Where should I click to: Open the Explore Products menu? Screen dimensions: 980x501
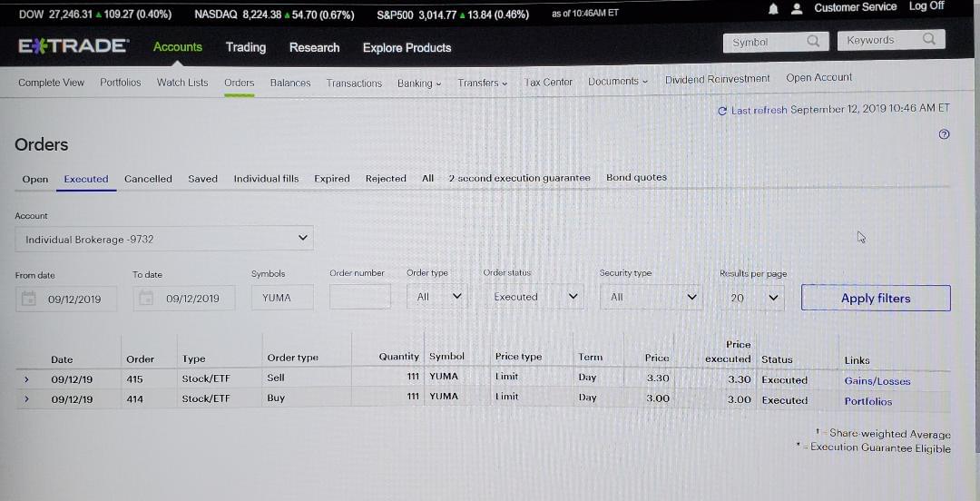[407, 47]
